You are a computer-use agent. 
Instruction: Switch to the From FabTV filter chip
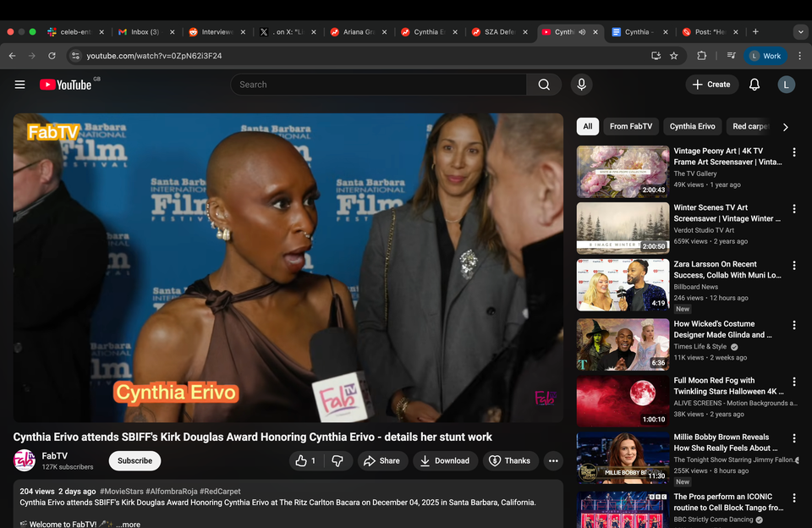(631, 126)
